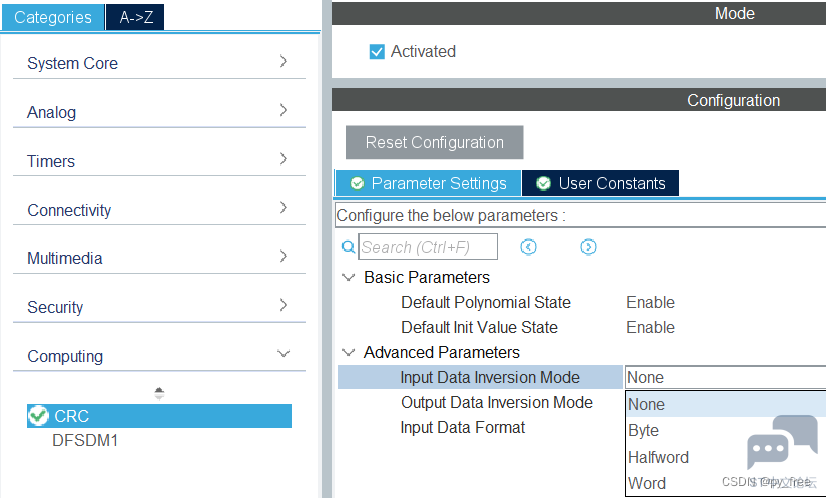The width and height of the screenshot is (826, 498).
Task: Switch to the A->Z tab
Action: 135,17
